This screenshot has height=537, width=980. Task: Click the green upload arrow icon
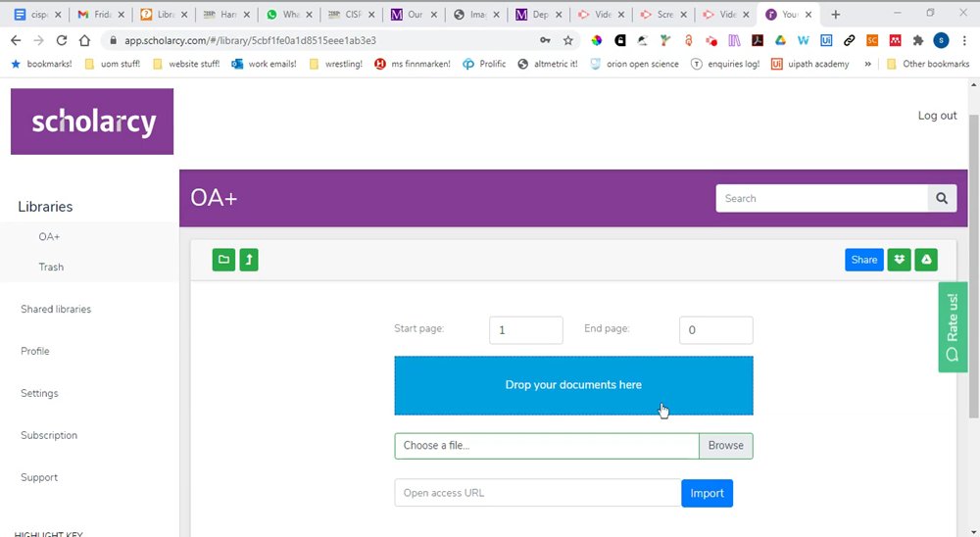249,260
